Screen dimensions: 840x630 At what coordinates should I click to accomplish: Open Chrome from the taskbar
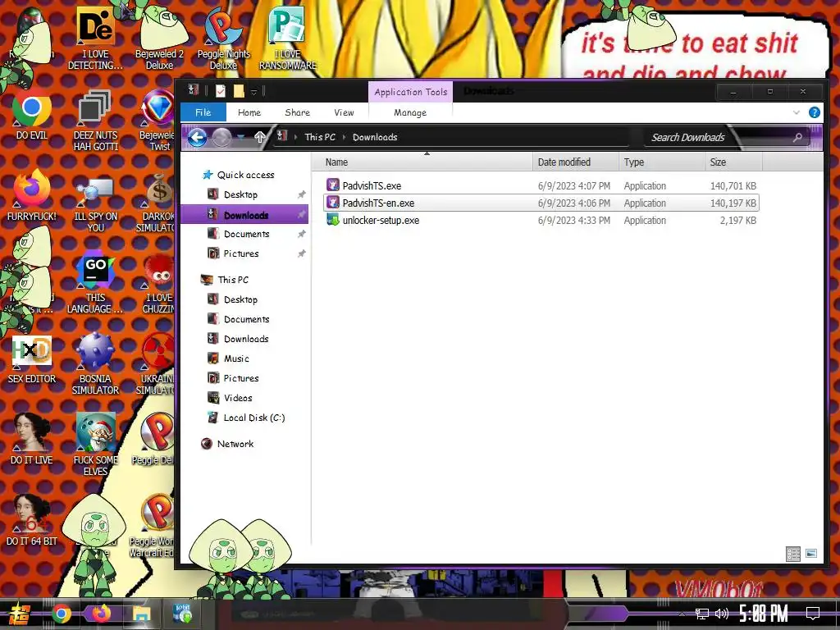(62, 614)
